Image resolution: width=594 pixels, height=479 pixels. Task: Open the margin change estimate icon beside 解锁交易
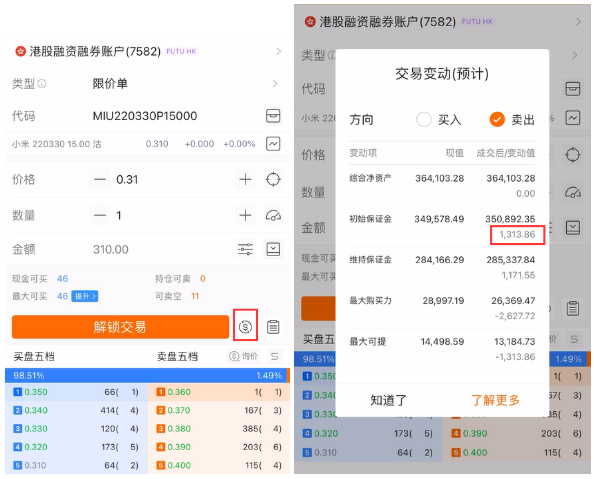click(245, 326)
